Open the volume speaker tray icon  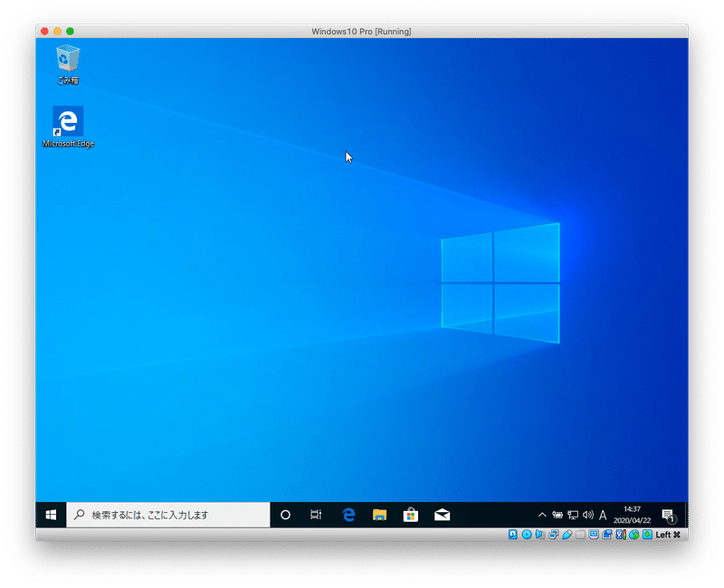coord(587,515)
